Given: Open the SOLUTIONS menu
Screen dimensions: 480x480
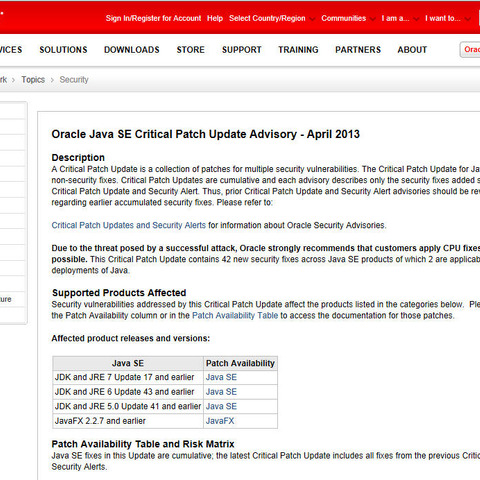Looking at the screenshot, I should coord(63,50).
